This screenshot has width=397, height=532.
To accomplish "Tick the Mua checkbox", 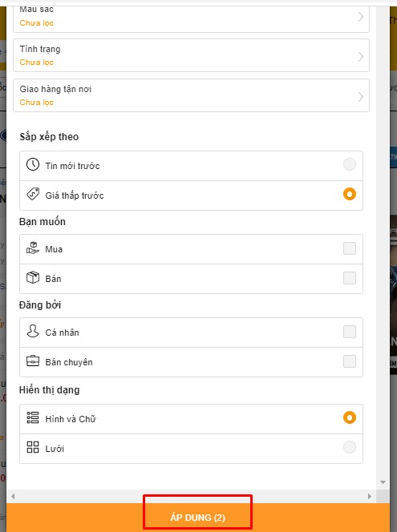I will point(350,248).
